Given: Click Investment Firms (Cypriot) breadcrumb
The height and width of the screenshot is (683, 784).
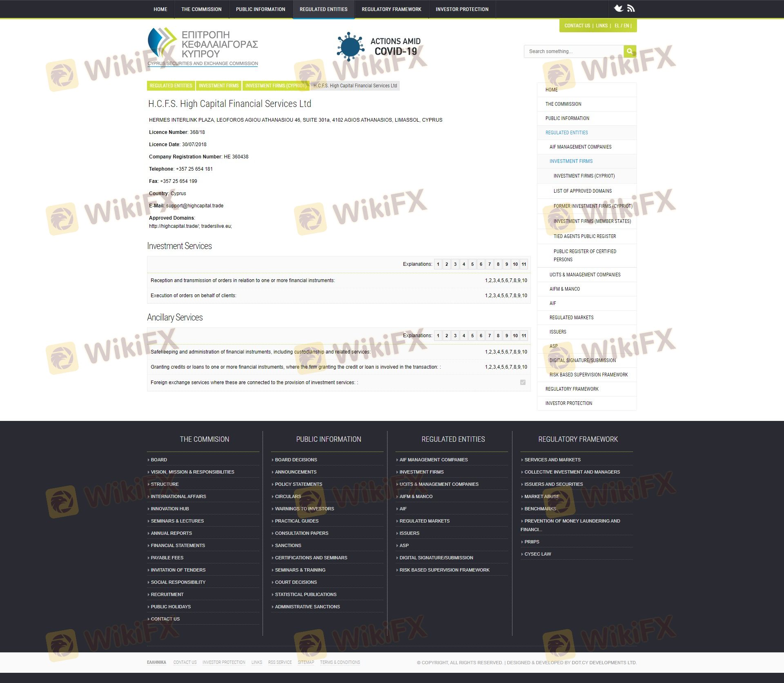Looking at the screenshot, I should click(x=276, y=86).
